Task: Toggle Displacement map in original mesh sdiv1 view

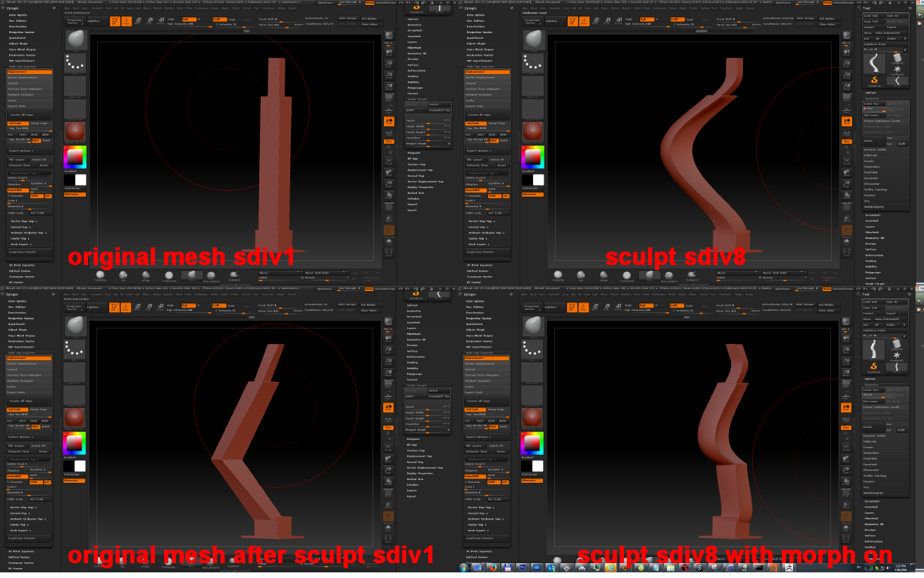Action: pos(30,72)
